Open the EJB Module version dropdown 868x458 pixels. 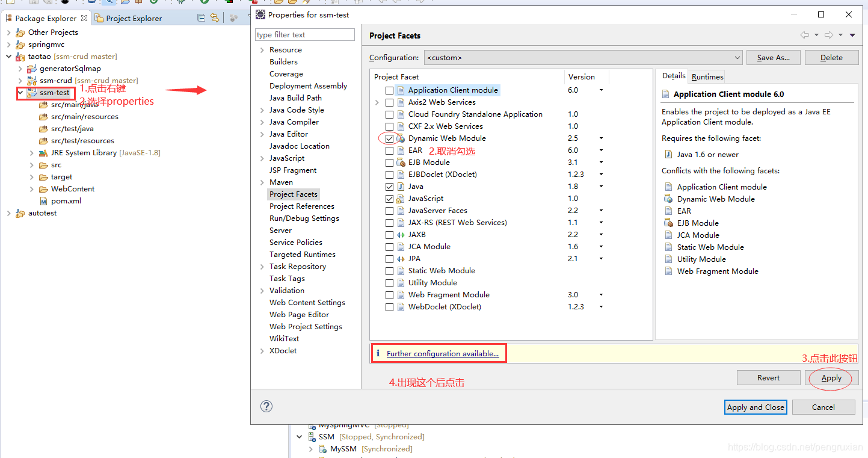600,162
